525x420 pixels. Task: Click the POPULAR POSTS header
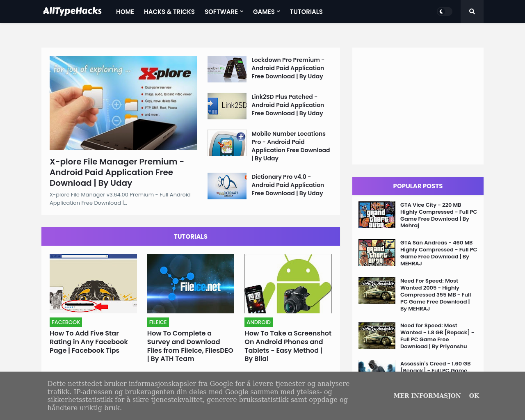coord(418,186)
